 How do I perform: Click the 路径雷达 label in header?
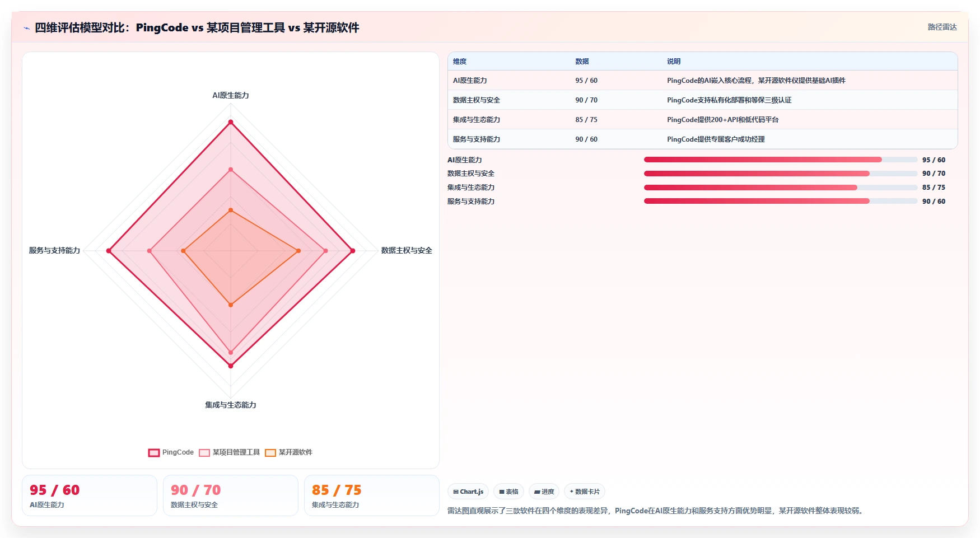point(942,27)
